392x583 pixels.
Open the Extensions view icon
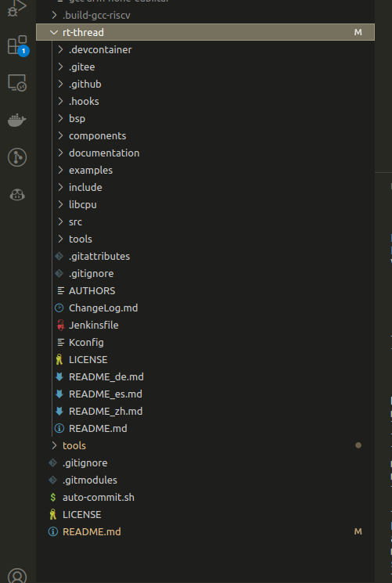click(x=17, y=45)
